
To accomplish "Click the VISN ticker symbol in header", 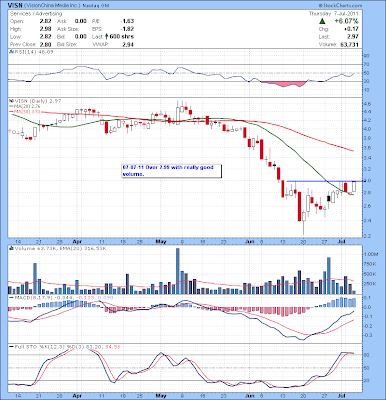I will [16, 6].
